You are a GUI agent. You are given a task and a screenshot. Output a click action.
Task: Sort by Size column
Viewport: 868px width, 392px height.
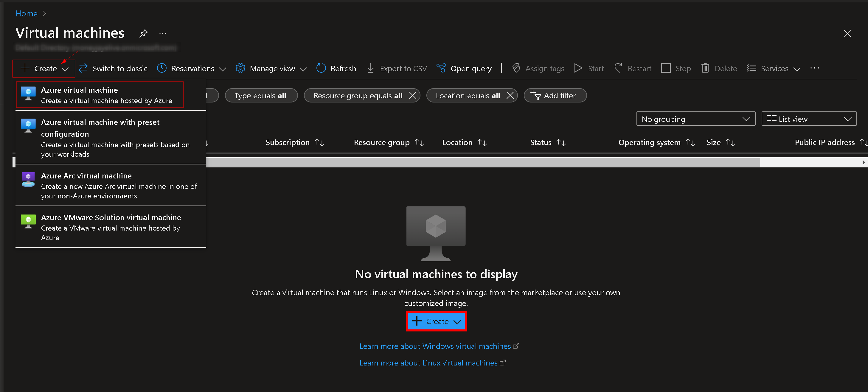click(721, 142)
